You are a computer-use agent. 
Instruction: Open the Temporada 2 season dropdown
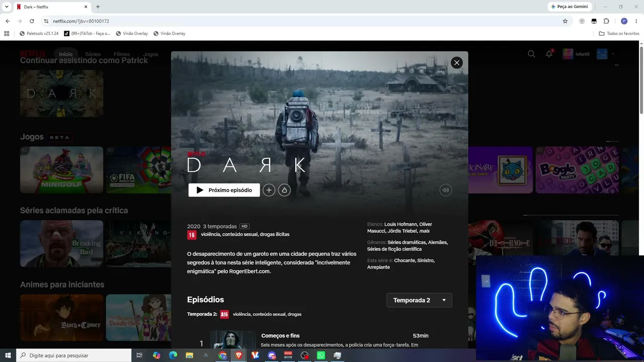pos(419,300)
